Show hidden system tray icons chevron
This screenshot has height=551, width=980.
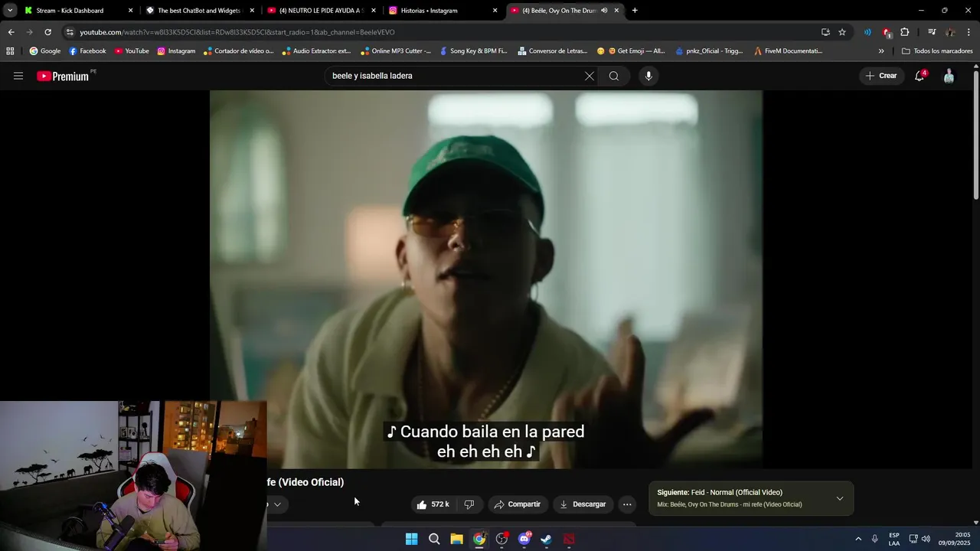[858, 539]
